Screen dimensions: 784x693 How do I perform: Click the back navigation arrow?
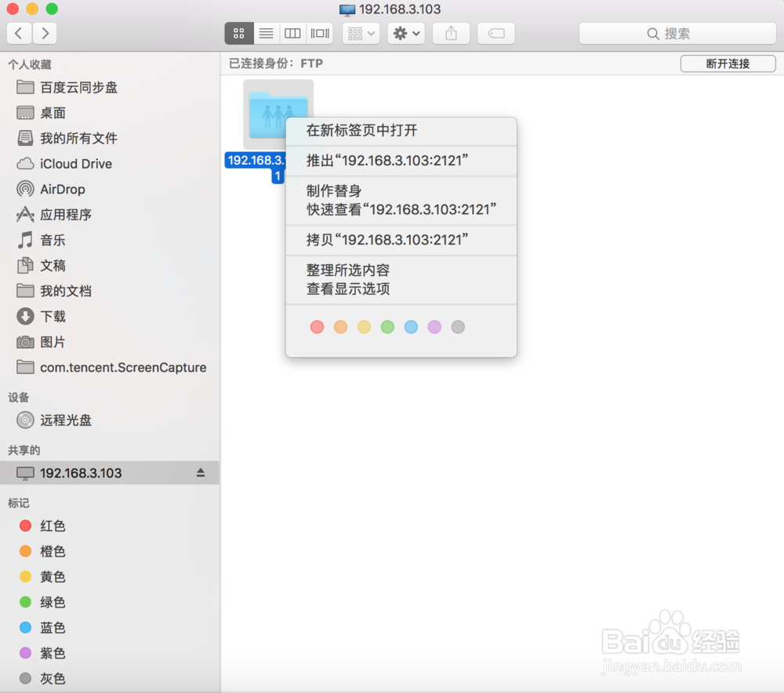pyautogui.click(x=18, y=33)
